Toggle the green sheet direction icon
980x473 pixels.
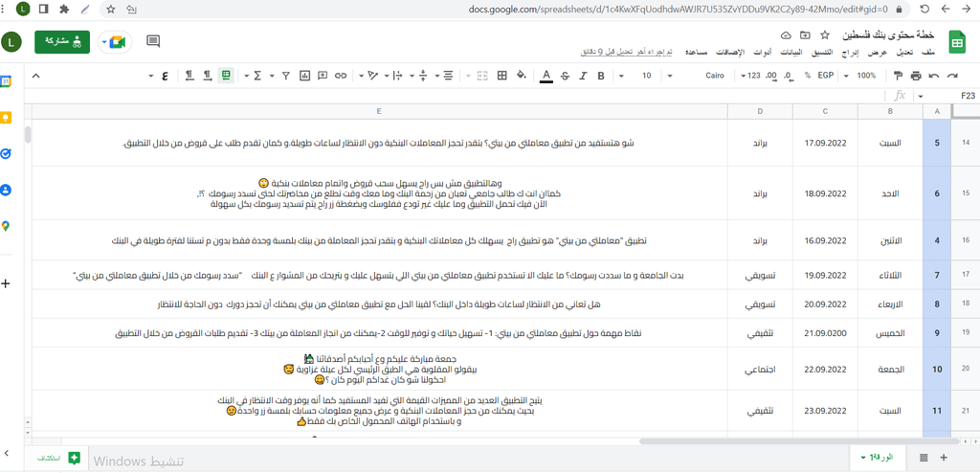pyautogui.click(x=226, y=76)
